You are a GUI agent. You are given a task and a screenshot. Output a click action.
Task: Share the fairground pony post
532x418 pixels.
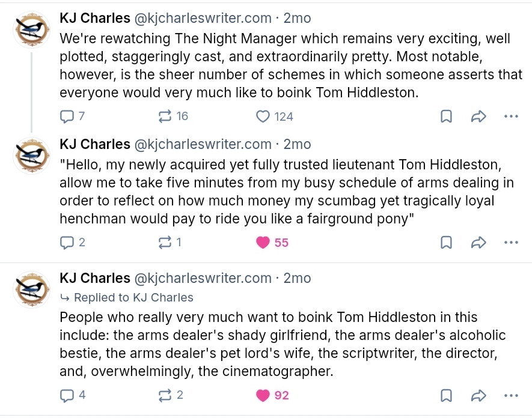pyautogui.click(x=478, y=243)
